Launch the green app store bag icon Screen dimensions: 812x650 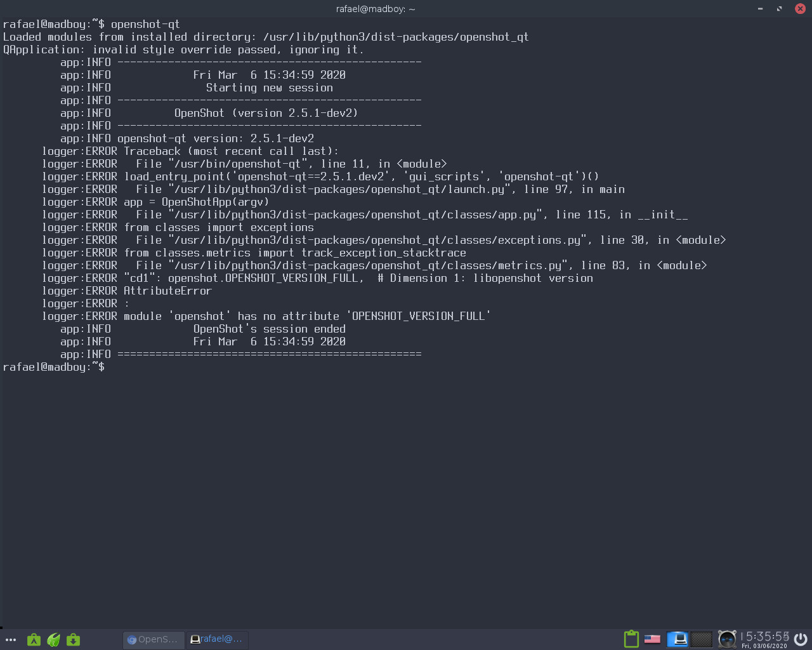tap(34, 639)
